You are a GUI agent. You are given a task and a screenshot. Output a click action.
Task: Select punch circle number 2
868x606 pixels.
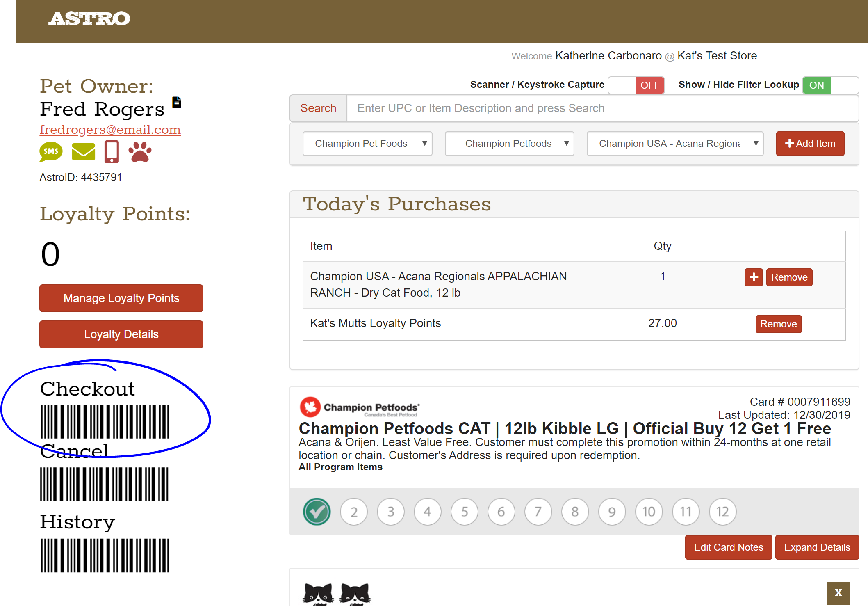coord(353,512)
